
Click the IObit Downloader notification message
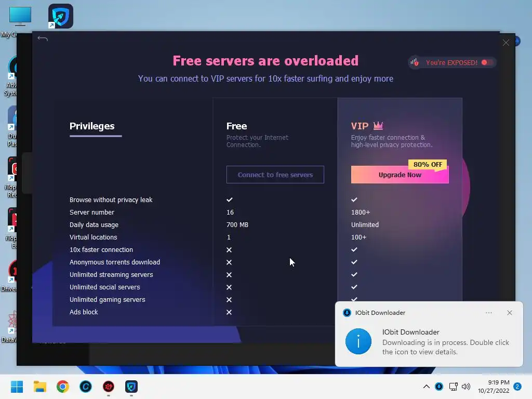coord(445,347)
